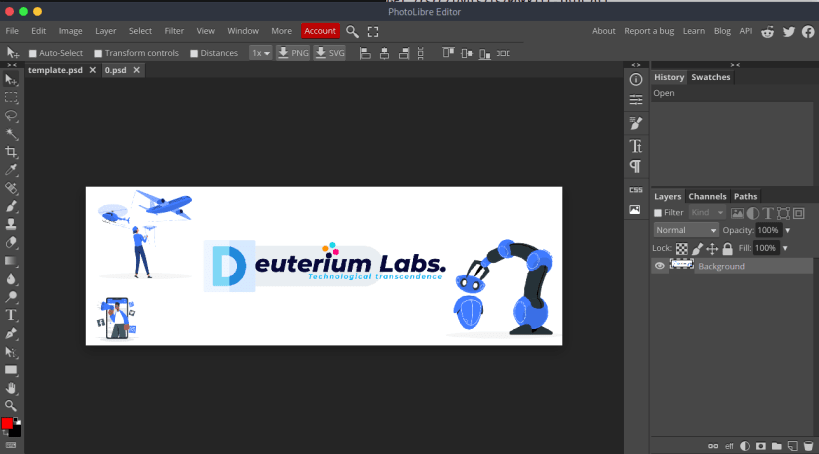This screenshot has width=819, height=454.
Task: Select the Pen tool
Action: (11, 333)
